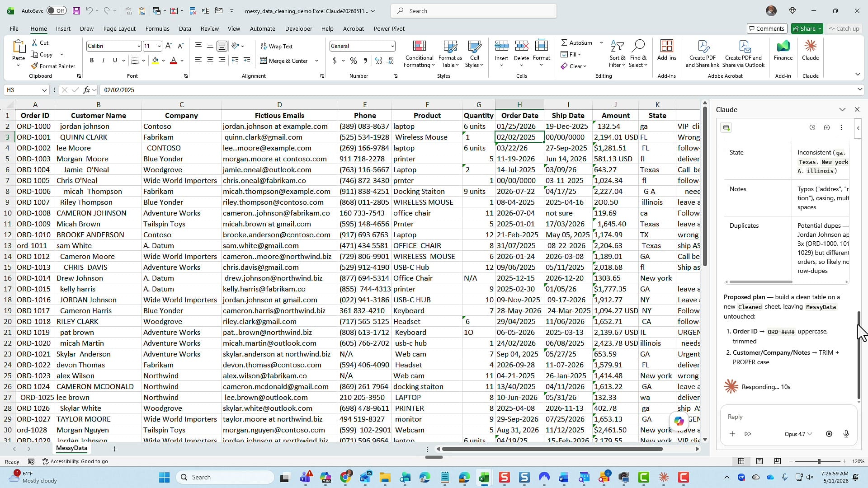Image resolution: width=868 pixels, height=488 pixels.
Task: Open the Formulas ribbon tab
Action: coord(157,28)
